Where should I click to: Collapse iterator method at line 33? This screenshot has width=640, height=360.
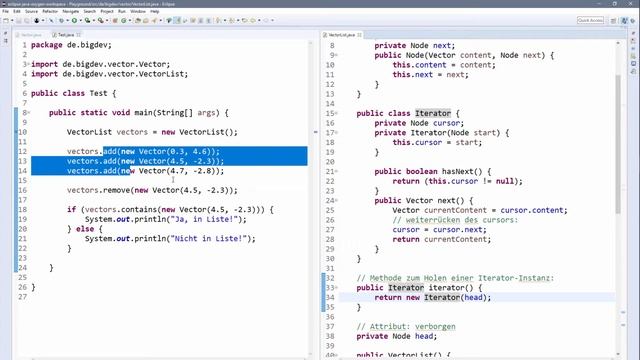[x=336, y=288]
